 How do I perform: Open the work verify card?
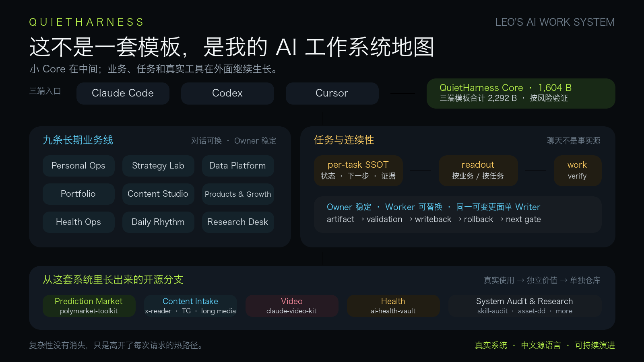pyautogui.click(x=578, y=171)
